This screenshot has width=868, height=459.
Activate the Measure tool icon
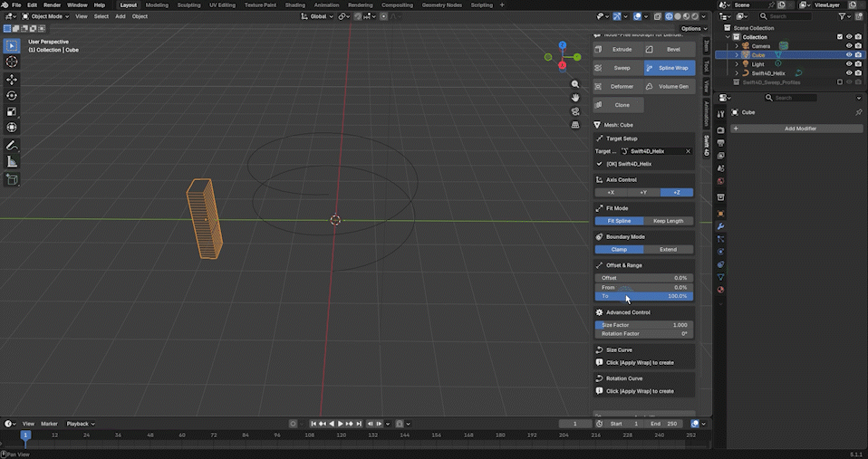[12, 161]
